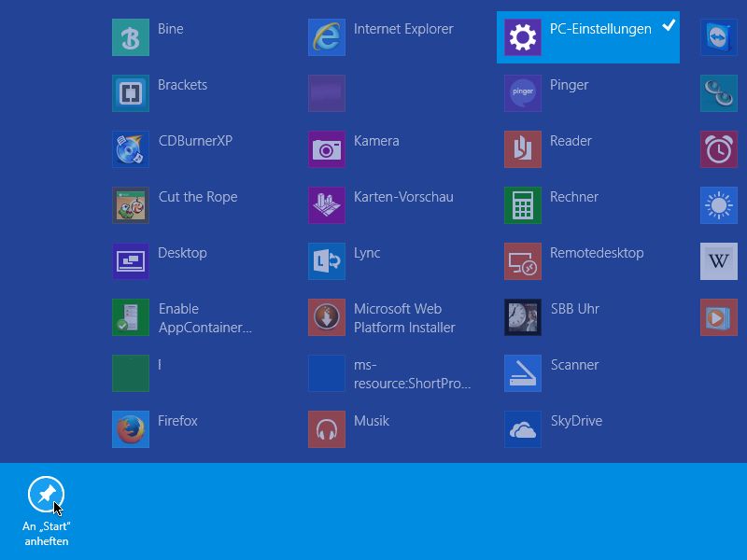Click the Reader app icon

[523, 149]
